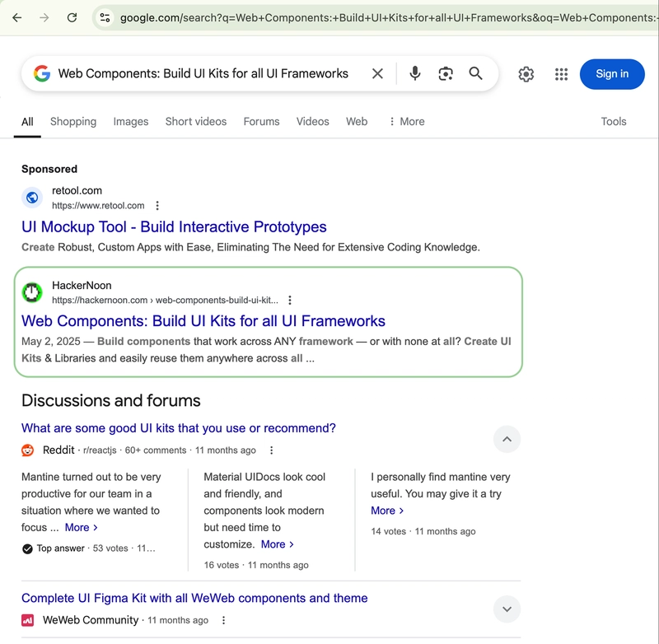Expand the More search filters menu
Image resolution: width=659 pixels, height=644 pixels.
click(x=406, y=121)
